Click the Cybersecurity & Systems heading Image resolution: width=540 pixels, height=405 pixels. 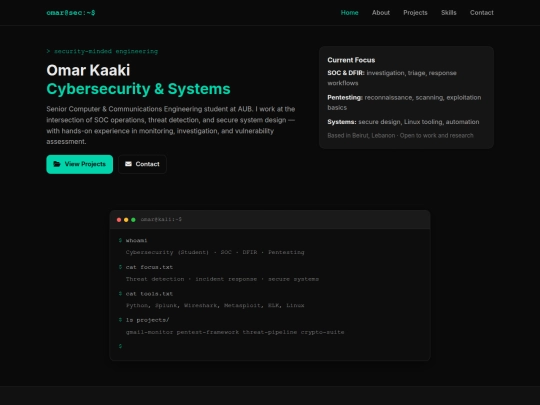click(x=138, y=89)
